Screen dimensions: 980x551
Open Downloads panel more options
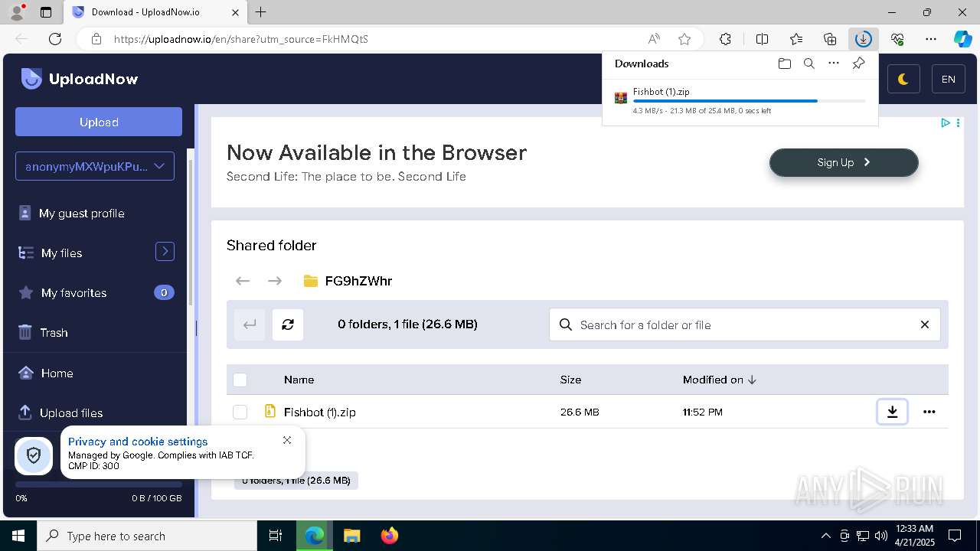[x=834, y=64]
